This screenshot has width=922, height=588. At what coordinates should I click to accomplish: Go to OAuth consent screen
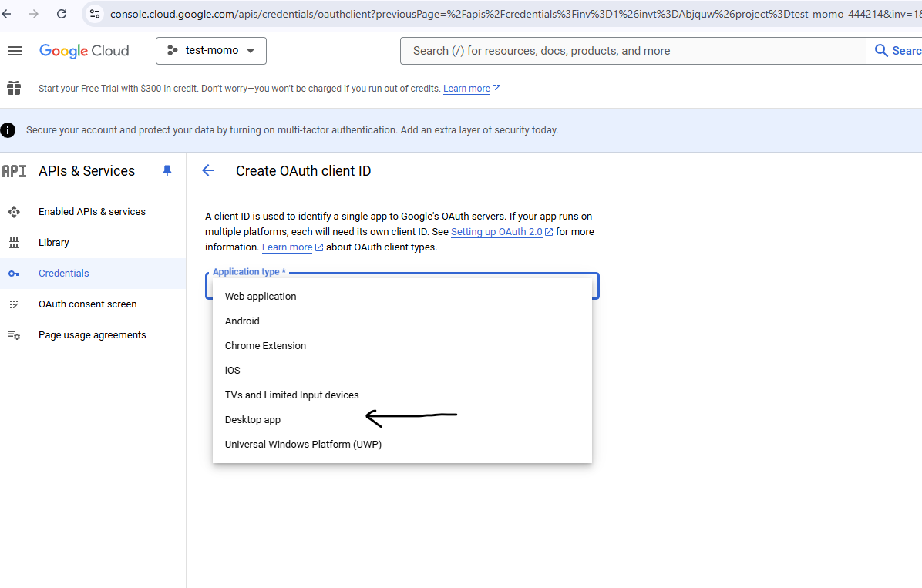click(x=87, y=304)
